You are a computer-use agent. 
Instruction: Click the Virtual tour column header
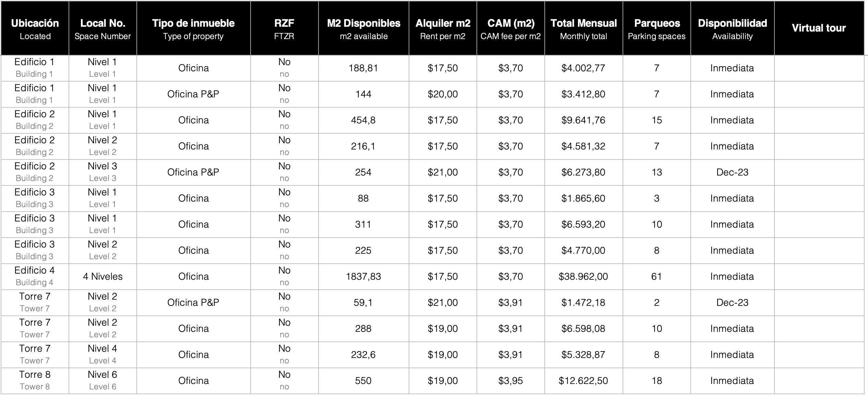[819, 28]
